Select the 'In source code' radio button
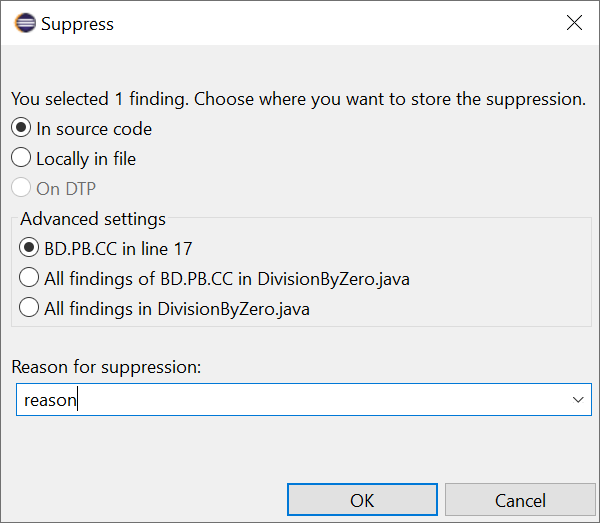 pyautogui.click(x=21, y=128)
